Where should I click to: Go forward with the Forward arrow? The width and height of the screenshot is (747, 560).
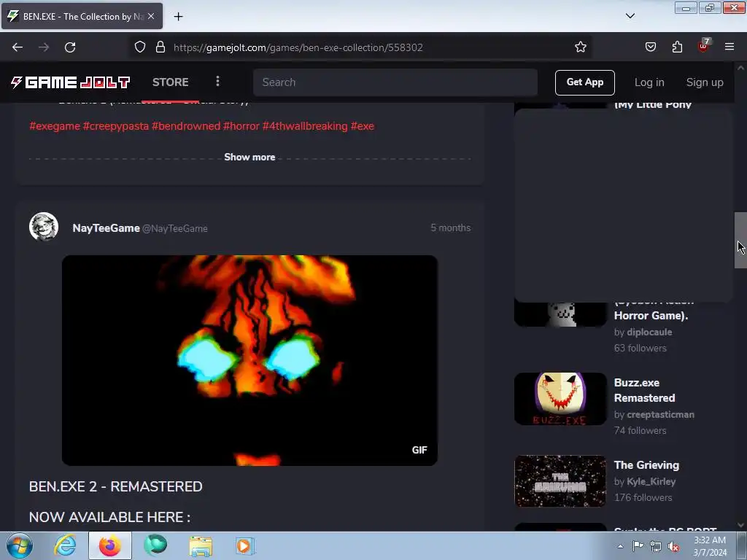click(44, 47)
